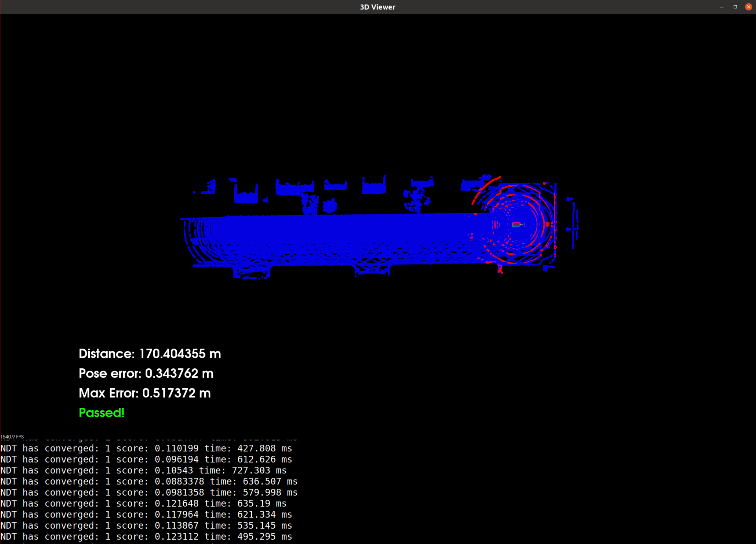Click the vehicle bounding box marker
The width and height of the screenshot is (756, 544).
point(516,224)
